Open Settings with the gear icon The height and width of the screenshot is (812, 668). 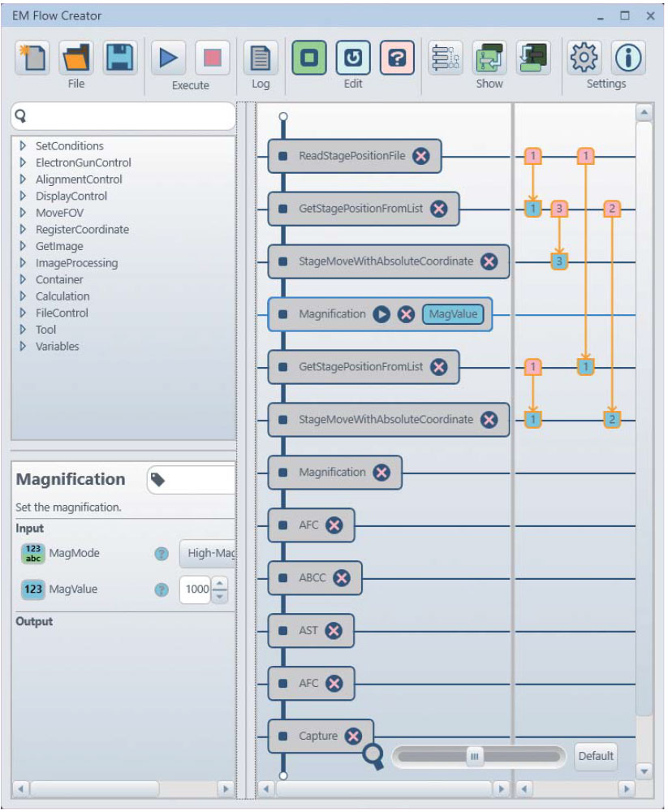click(584, 58)
